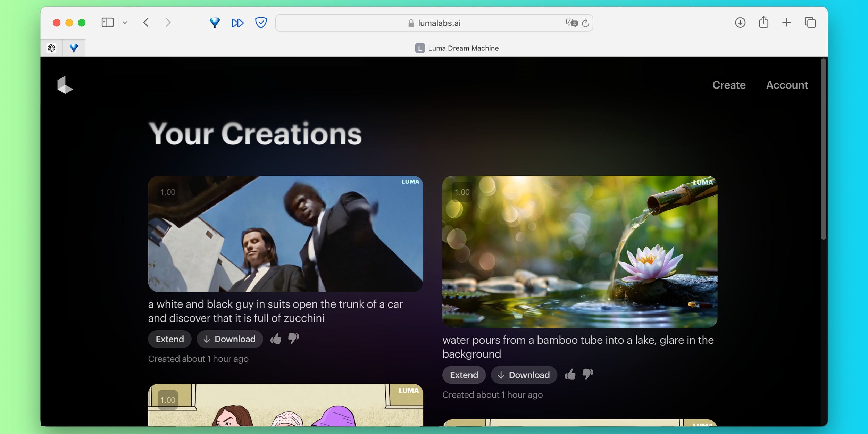Screen dimensions: 868x434
Task: Thumbs up the bamboo tube video
Action: (x=570, y=374)
